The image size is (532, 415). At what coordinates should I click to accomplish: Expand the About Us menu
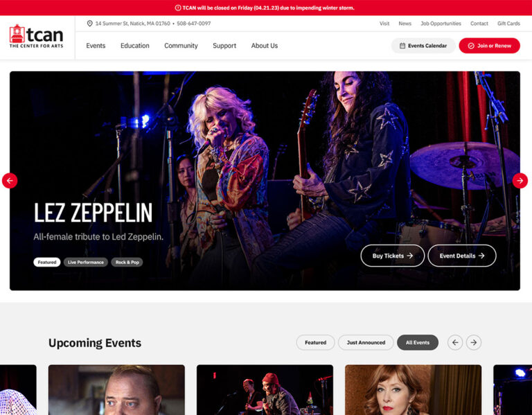point(265,46)
